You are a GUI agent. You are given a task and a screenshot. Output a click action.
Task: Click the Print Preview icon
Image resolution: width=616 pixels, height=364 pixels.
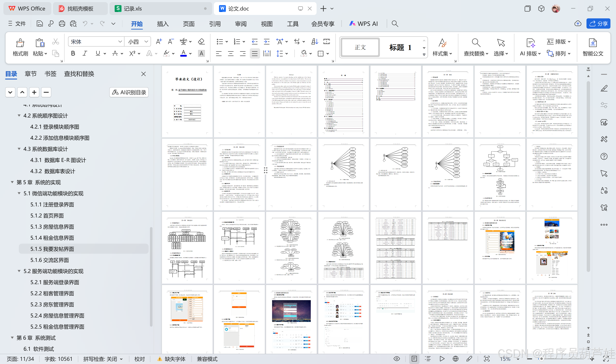pyautogui.click(x=73, y=23)
